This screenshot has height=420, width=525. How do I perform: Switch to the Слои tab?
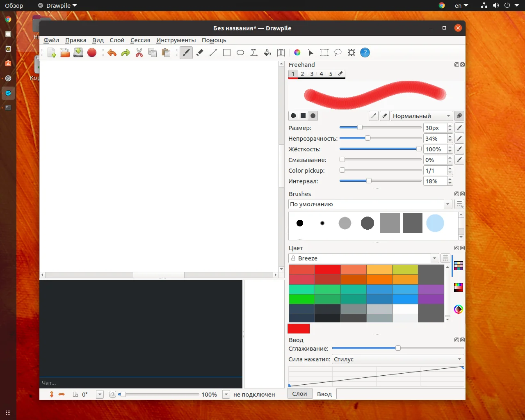point(299,394)
